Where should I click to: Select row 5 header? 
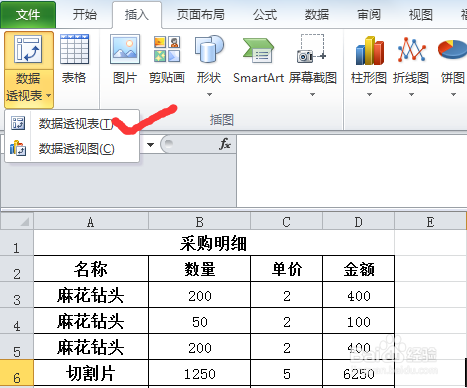(x=17, y=347)
